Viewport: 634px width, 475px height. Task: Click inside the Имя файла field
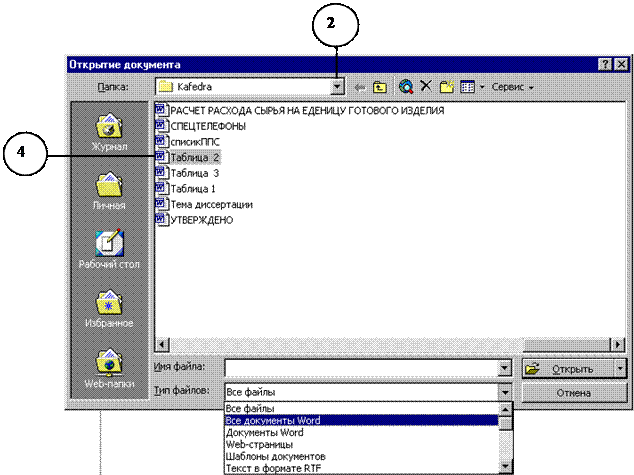point(361,368)
